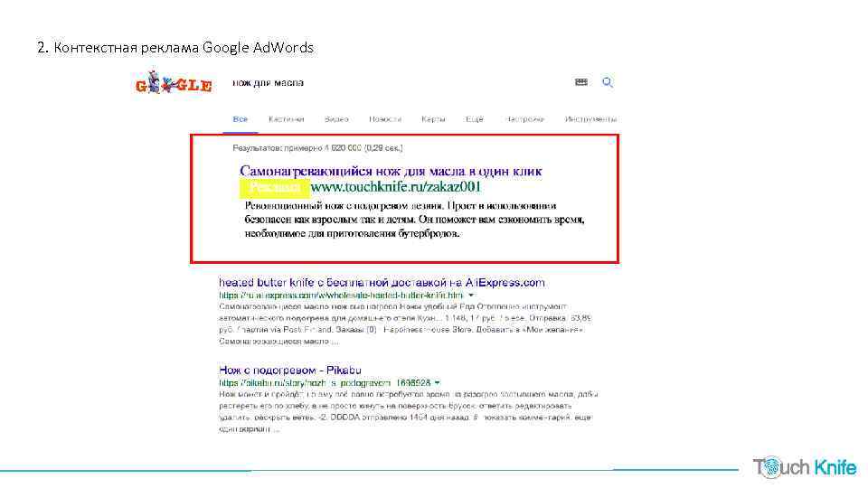The width and height of the screenshot is (868, 488).
Task: Click the blue search magnifier icon
Action: 608,82
